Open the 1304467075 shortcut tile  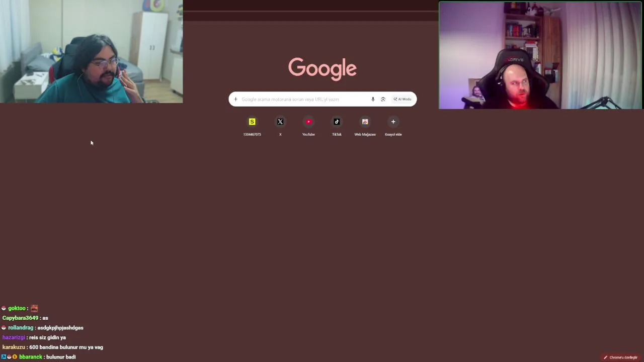[252, 126]
